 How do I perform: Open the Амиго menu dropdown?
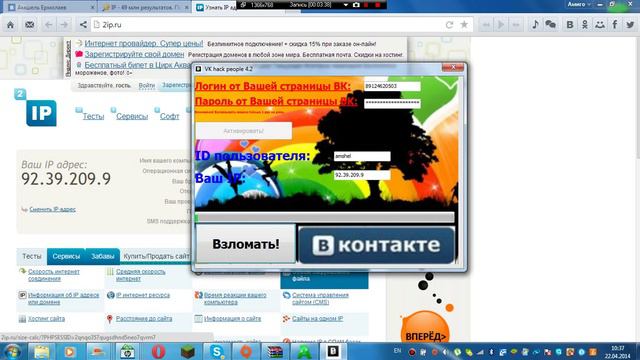579,4
